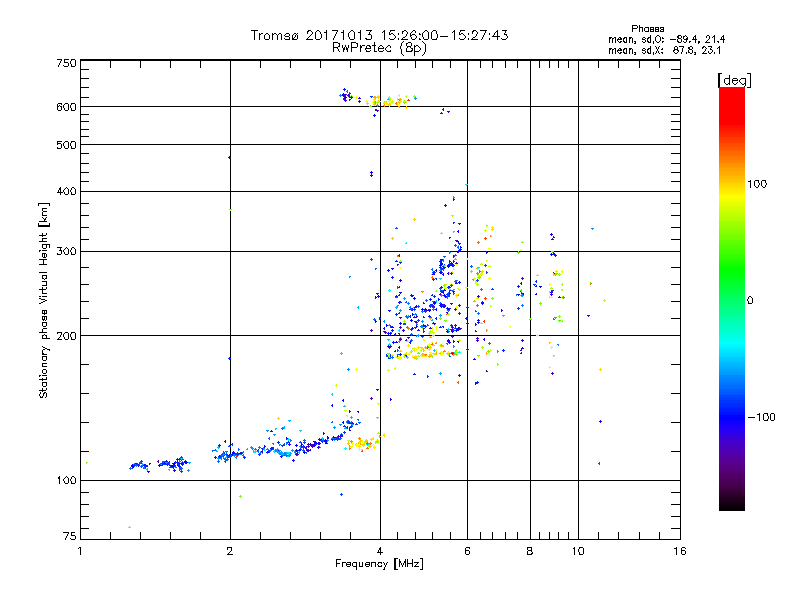The image size is (800, 600).
Task: Click the x-axis tick label '1'
Action: (x=80, y=551)
